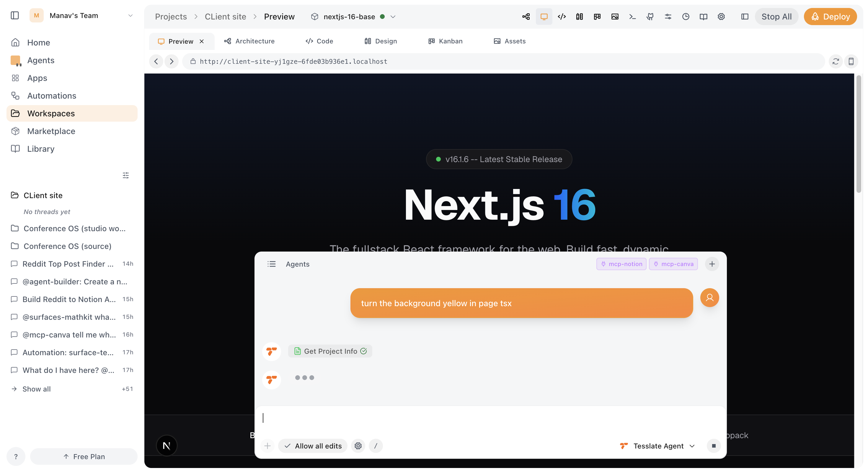Open Apps in sidebar
The height and width of the screenshot is (473, 868).
point(72,78)
